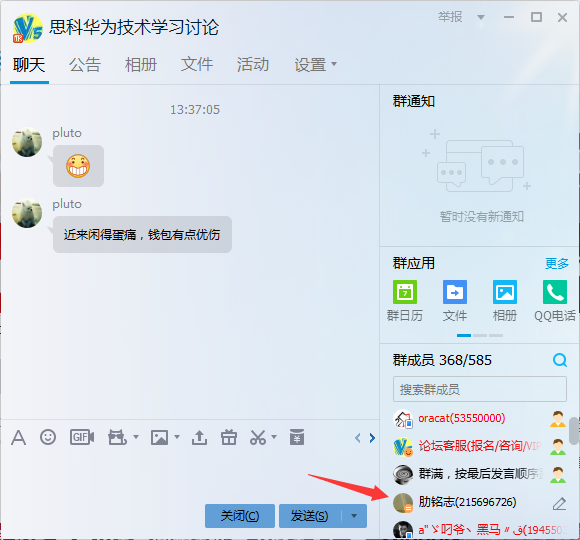Click the 搜索群成员 input field
580x540 pixels.
(480, 389)
